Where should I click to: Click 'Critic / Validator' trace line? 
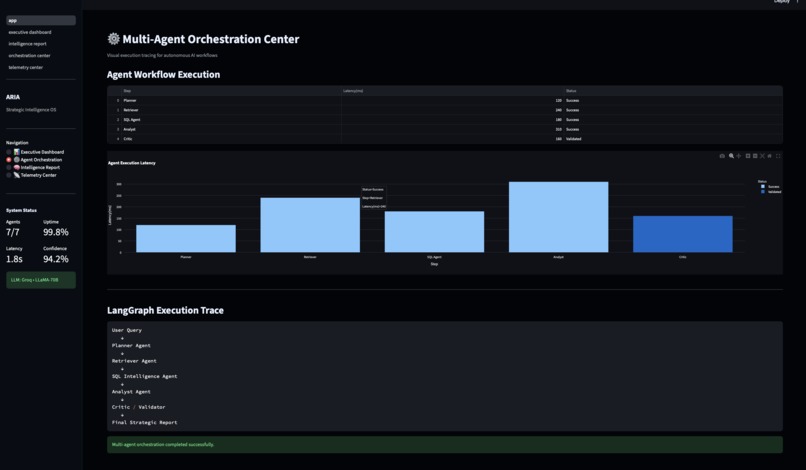pyautogui.click(x=138, y=407)
